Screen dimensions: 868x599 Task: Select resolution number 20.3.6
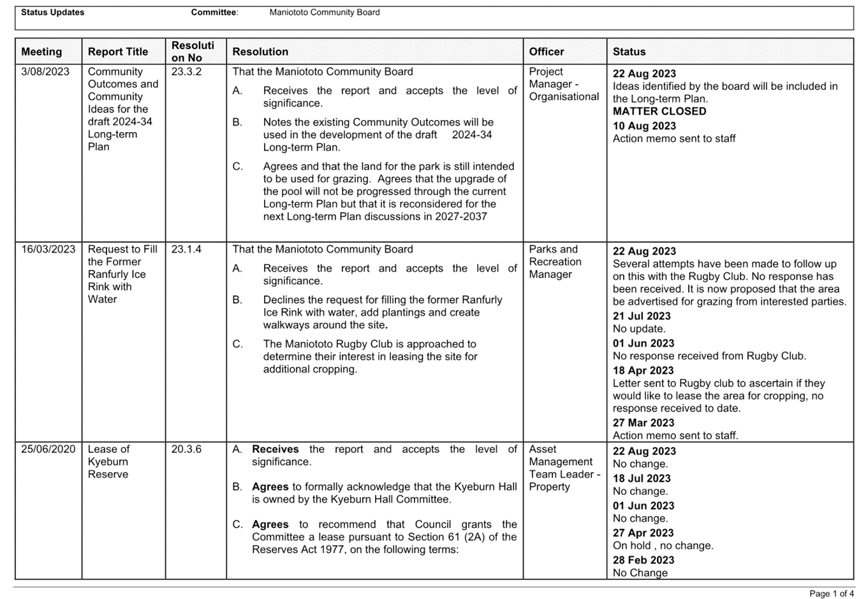coord(186,449)
